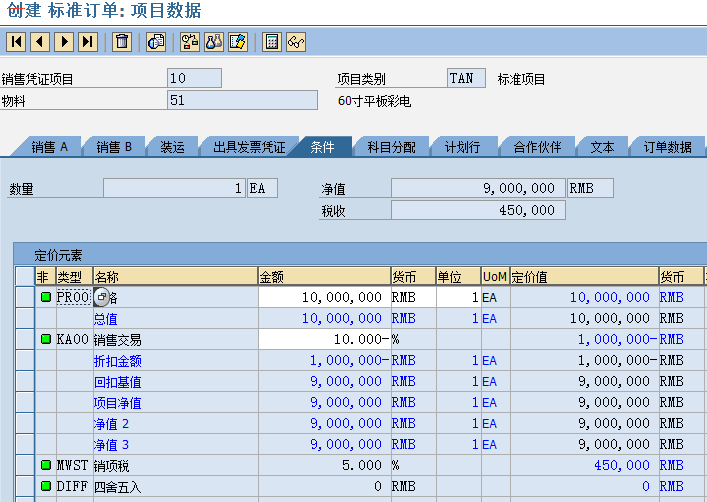Click green status light on KA00 row

(46, 339)
